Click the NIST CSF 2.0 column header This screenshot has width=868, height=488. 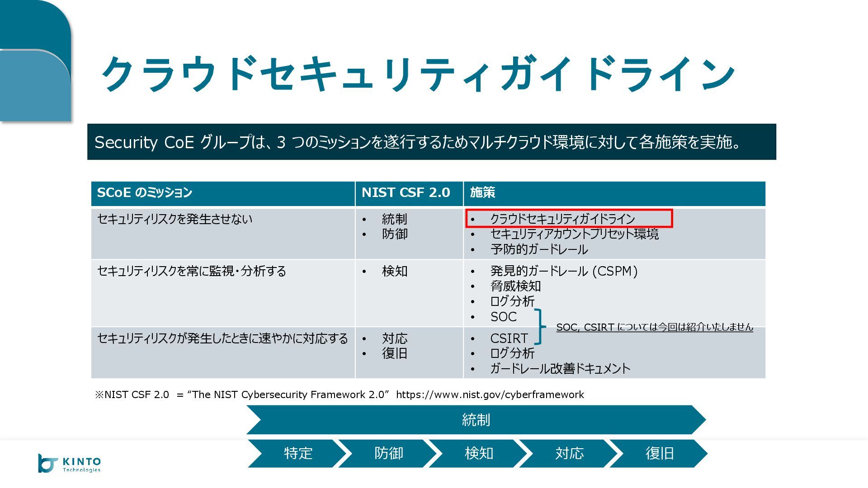406,193
